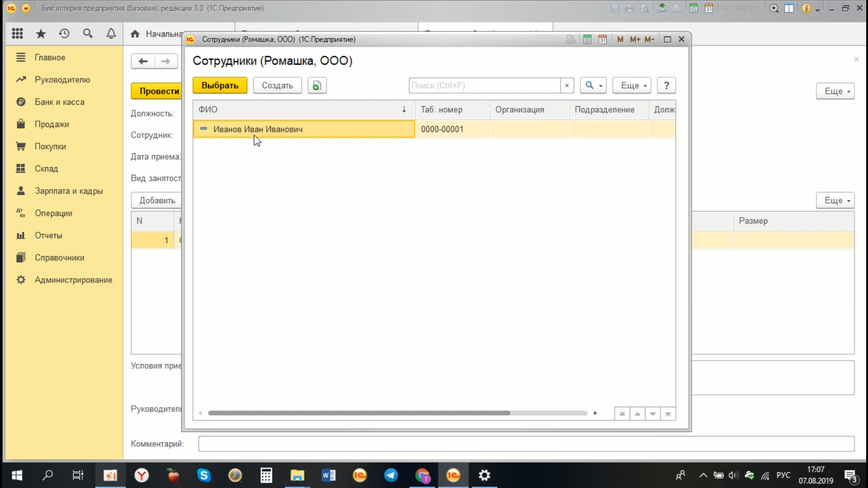Click in the Комментарий field

click(x=526, y=444)
